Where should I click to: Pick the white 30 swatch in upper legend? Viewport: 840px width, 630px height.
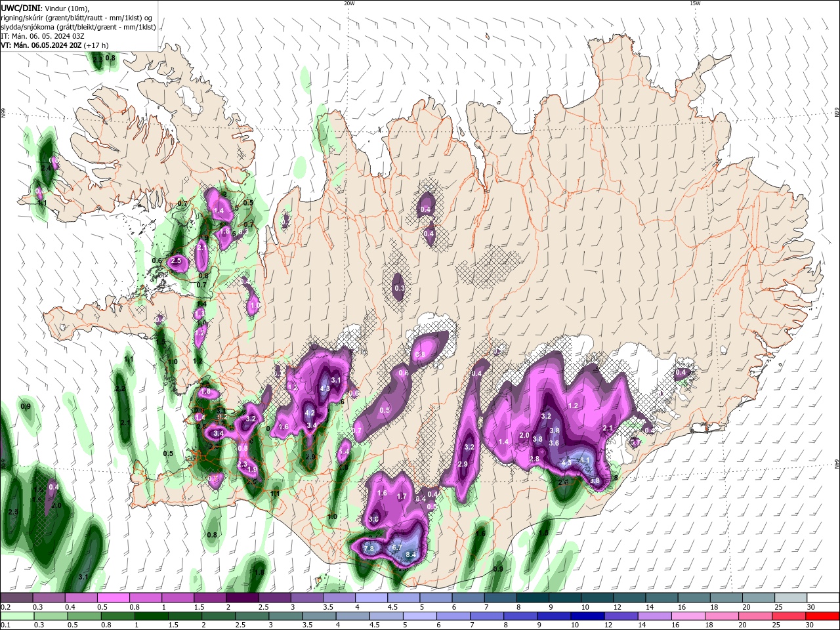(824, 598)
